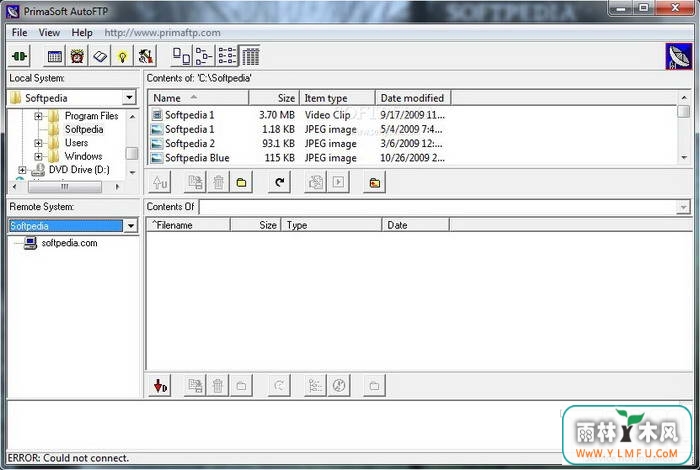Expand the Program Files tree node
The image size is (700, 470).
(38, 116)
